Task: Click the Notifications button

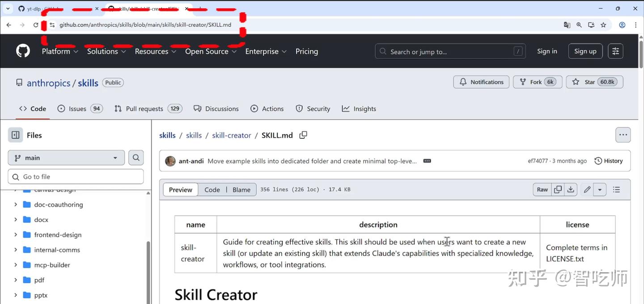Action: [x=481, y=82]
